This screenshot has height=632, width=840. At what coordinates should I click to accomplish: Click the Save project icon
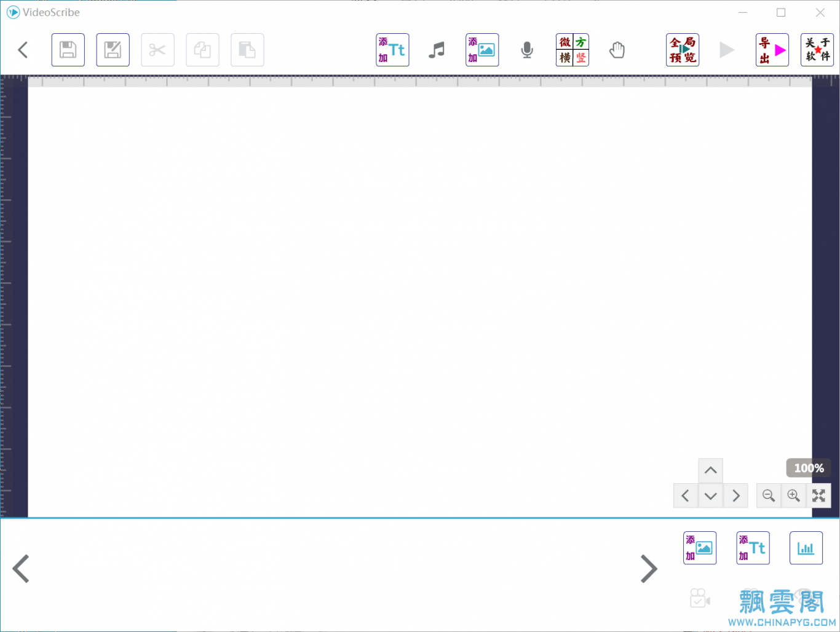pyautogui.click(x=68, y=50)
